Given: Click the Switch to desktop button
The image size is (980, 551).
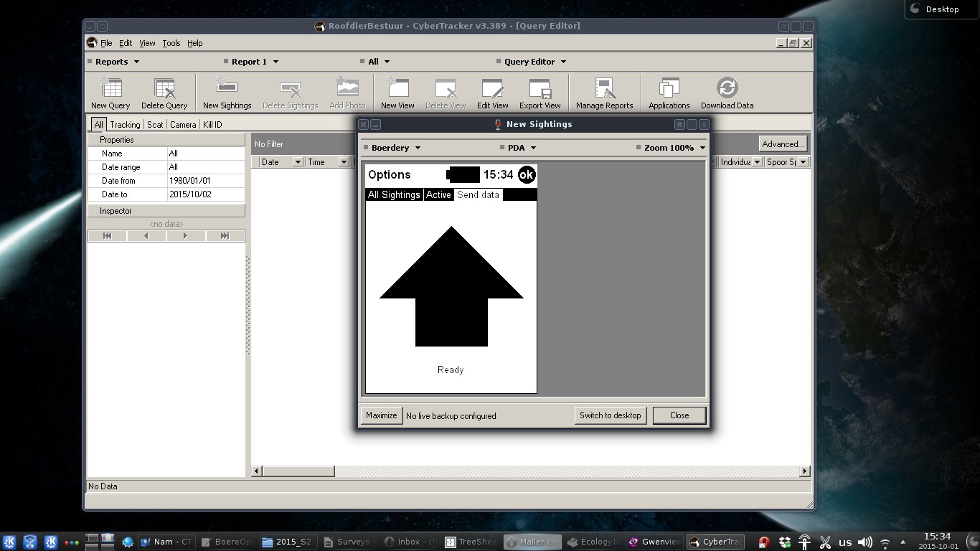Looking at the screenshot, I should pyautogui.click(x=611, y=415).
